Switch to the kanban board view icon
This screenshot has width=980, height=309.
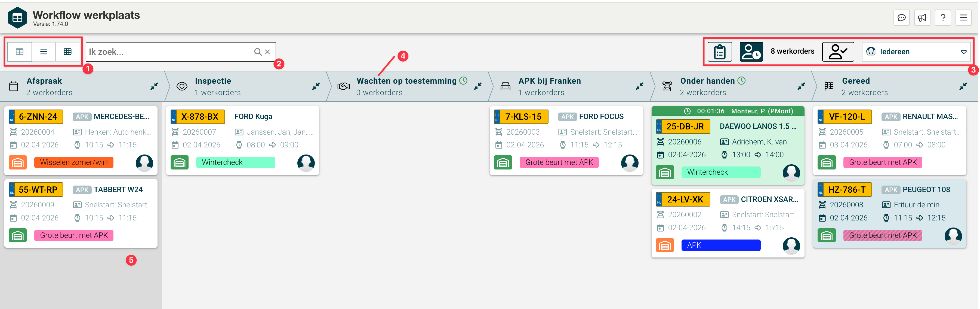[x=19, y=51]
